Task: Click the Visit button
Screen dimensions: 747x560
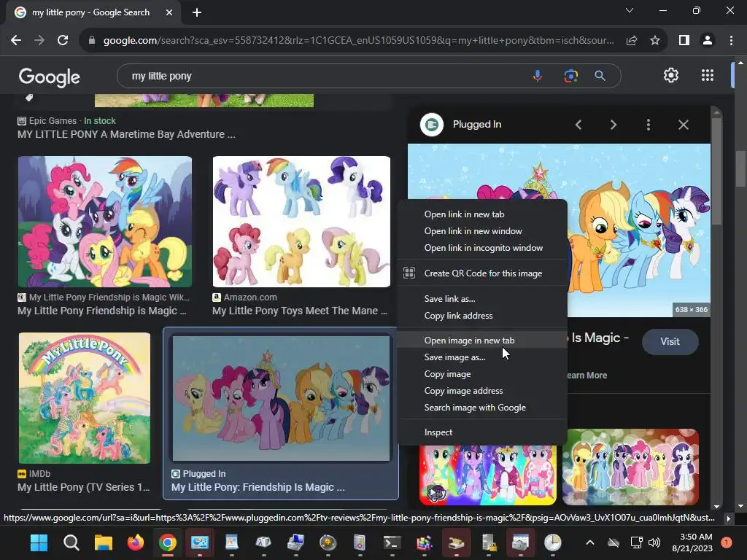Action: 670,341
